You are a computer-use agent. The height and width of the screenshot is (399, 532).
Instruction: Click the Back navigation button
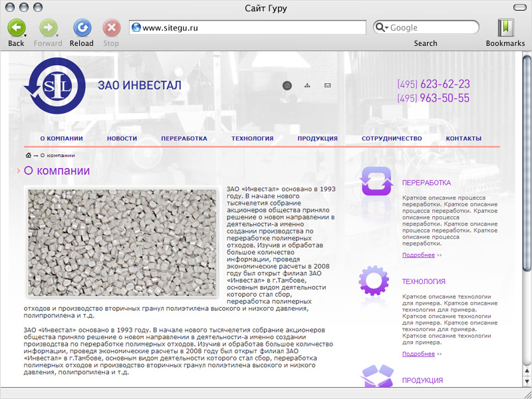(16, 28)
